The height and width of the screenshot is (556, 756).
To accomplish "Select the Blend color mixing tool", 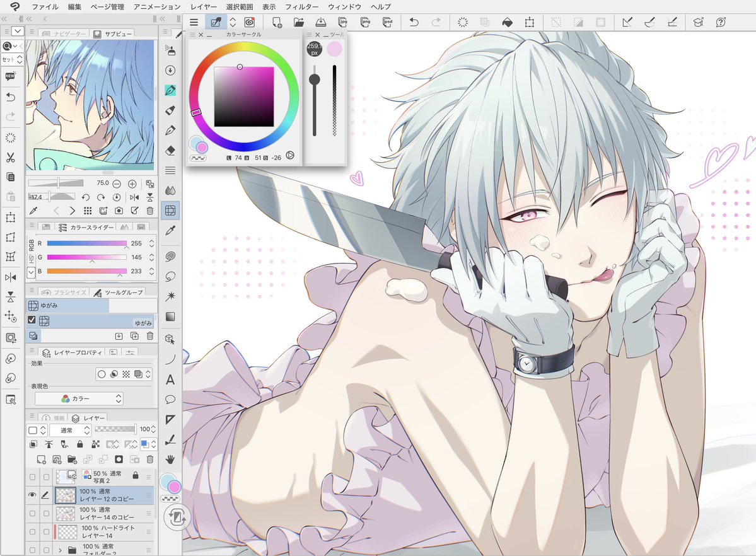I will point(170,190).
